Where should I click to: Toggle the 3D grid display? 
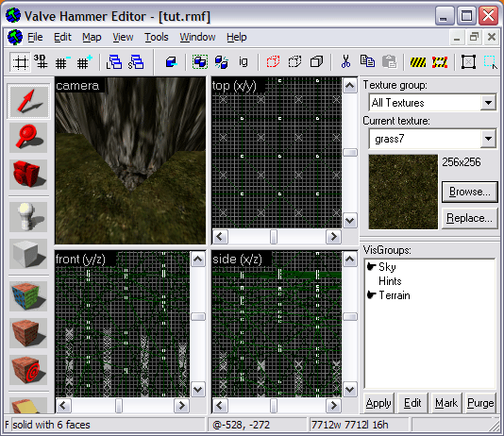pos(42,61)
